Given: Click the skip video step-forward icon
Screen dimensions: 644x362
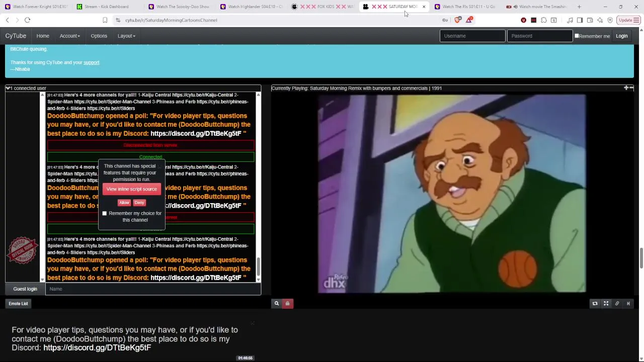Looking at the screenshot, I should coord(628,304).
